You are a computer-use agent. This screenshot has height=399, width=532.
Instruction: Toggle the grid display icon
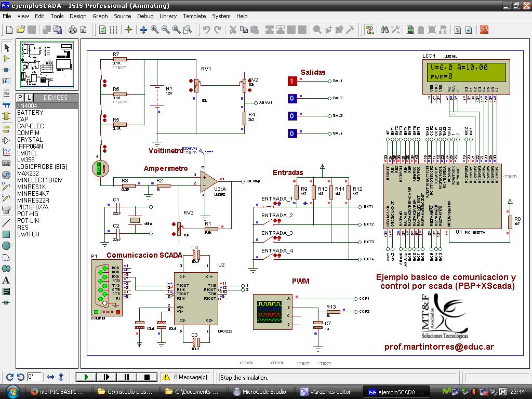click(x=114, y=30)
